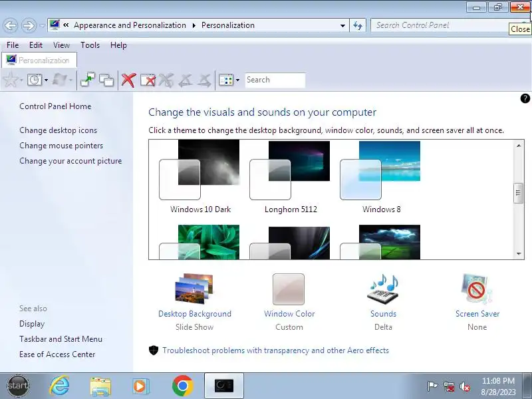Expand arrow after Appearance and Personalization
532x399 pixels.
(194, 25)
